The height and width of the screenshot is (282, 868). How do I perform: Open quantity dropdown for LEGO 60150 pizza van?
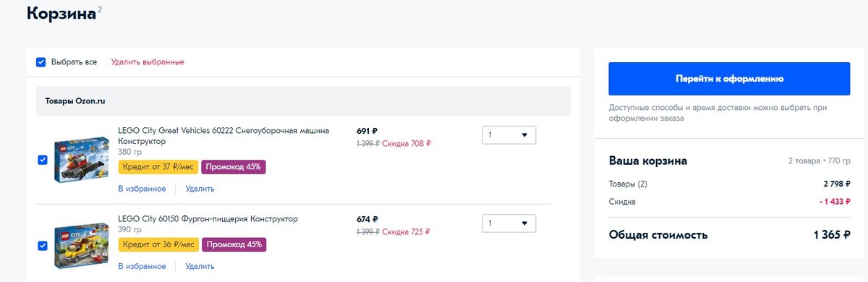tap(509, 223)
